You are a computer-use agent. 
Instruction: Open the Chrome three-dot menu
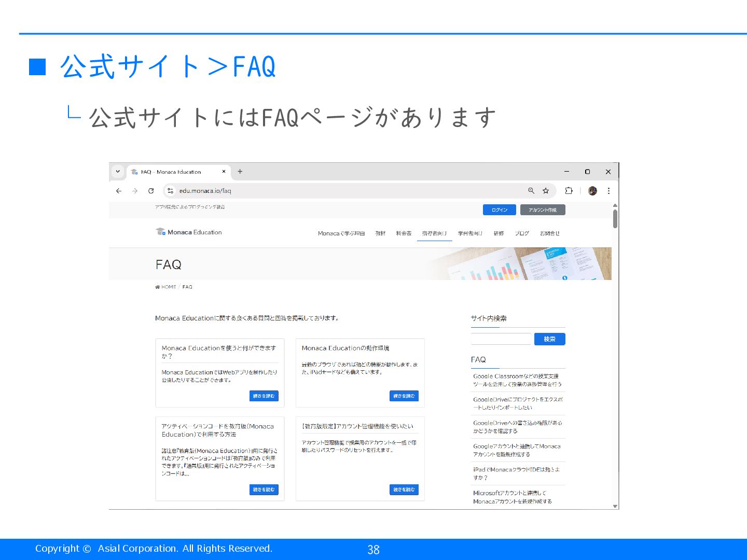click(x=608, y=191)
